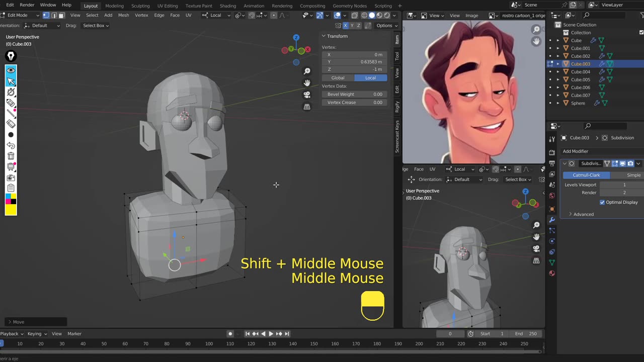Jump to last frame button
The height and width of the screenshot is (362, 644).
(287, 334)
